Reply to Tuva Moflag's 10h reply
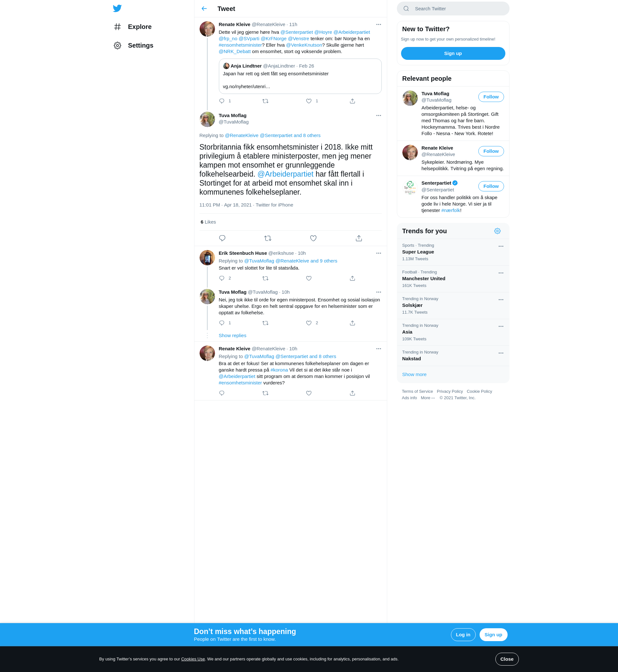The height and width of the screenshot is (672, 618). 222,323
